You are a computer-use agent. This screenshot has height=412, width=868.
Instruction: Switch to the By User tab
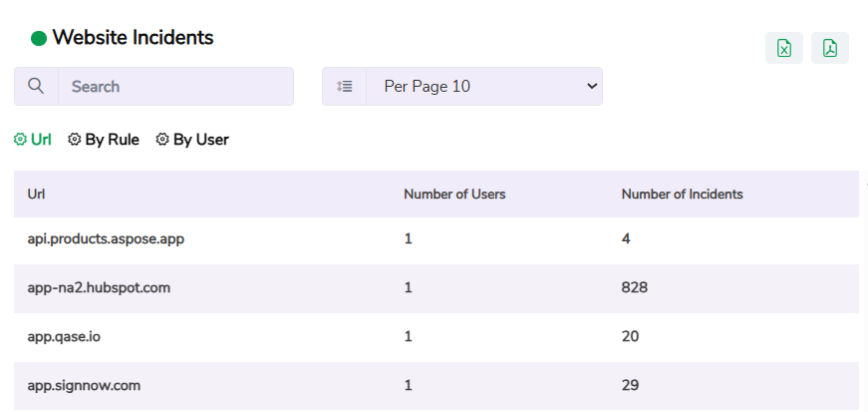pos(200,140)
